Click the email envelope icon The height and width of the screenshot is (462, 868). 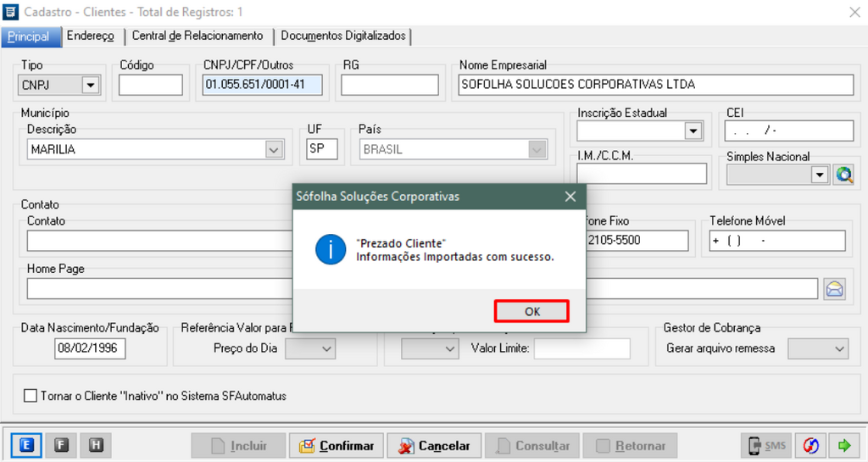(x=834, y=289)
